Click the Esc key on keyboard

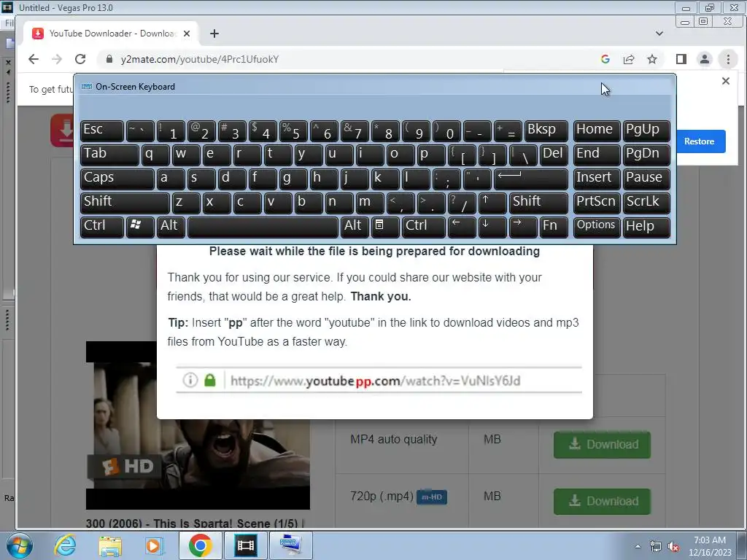pyautogui.click(x=102, y=131)
